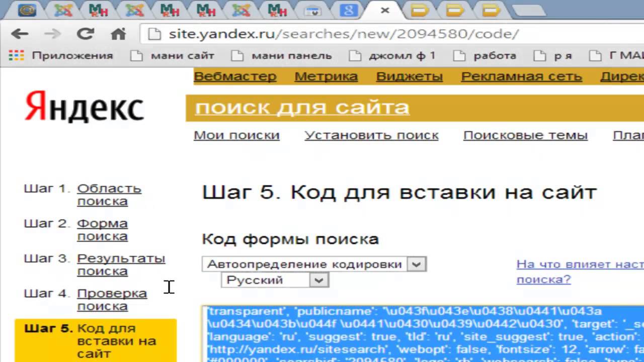The width and height of the screenshot is (644, 362).
Task: Open the Установить поиск page
Action: [372, 135]
